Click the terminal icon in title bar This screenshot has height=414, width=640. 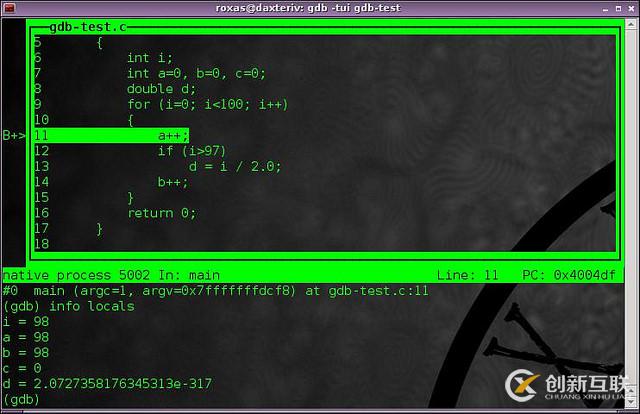tap(9, 8)
